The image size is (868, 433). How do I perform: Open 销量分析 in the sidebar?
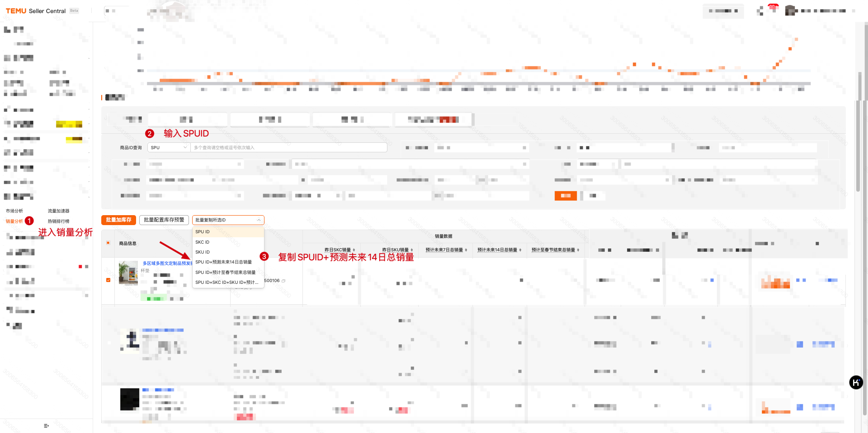(x=14, y=221)
